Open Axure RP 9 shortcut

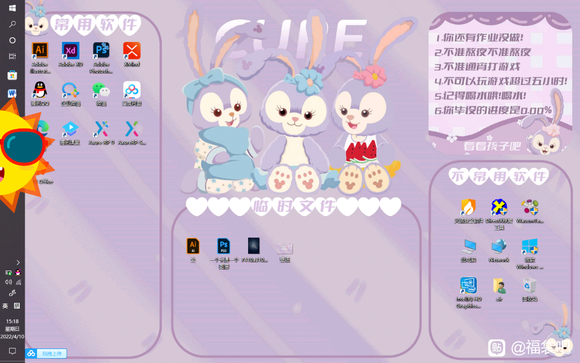point(101,129)
